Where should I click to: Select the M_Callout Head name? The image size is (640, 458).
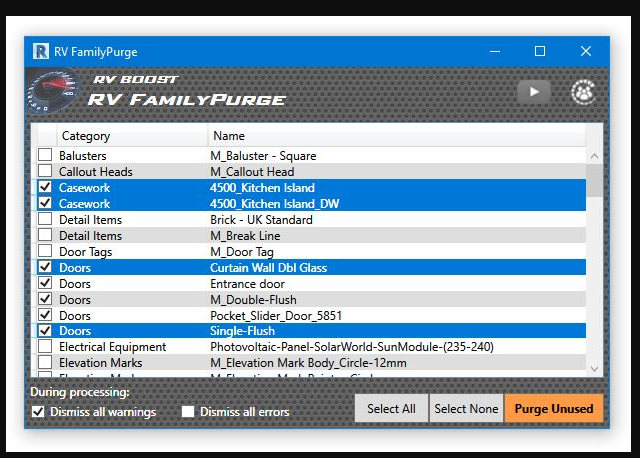(252, 171)
